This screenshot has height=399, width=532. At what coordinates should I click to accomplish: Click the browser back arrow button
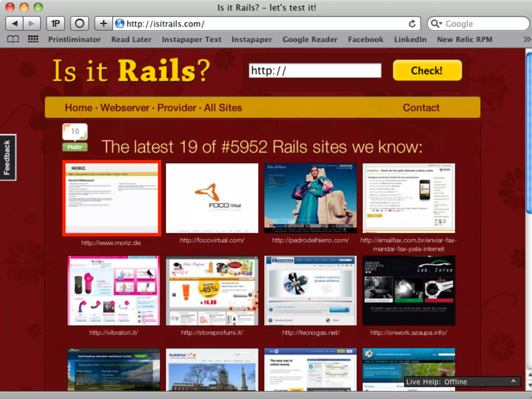15,24
